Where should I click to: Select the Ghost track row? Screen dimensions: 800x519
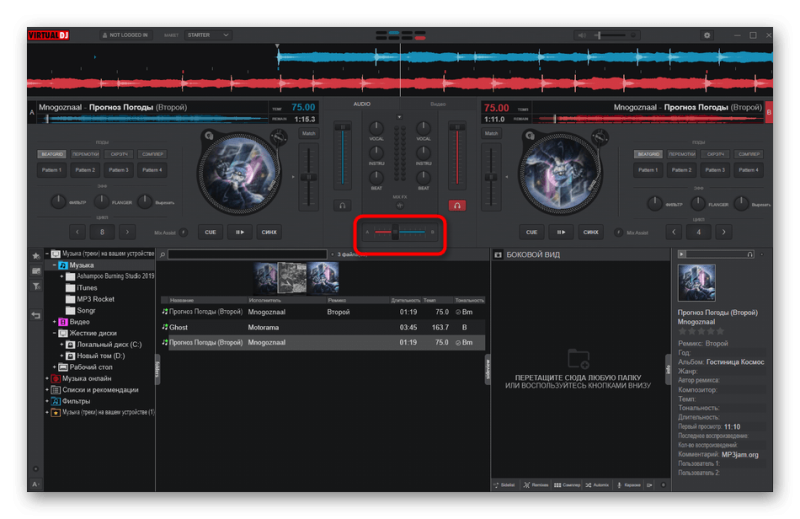coord(322,327)
